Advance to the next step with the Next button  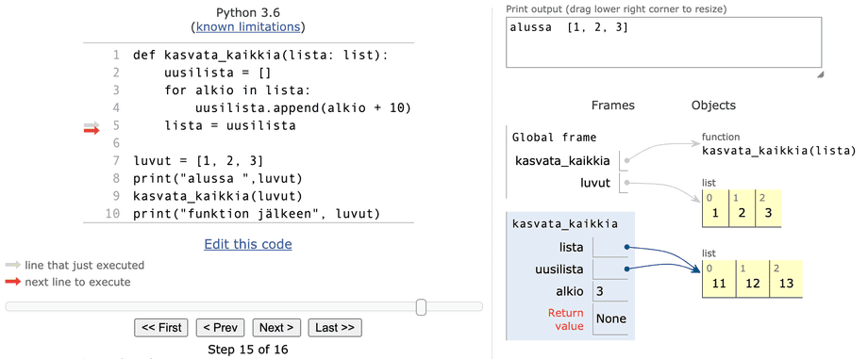point(276,328)
